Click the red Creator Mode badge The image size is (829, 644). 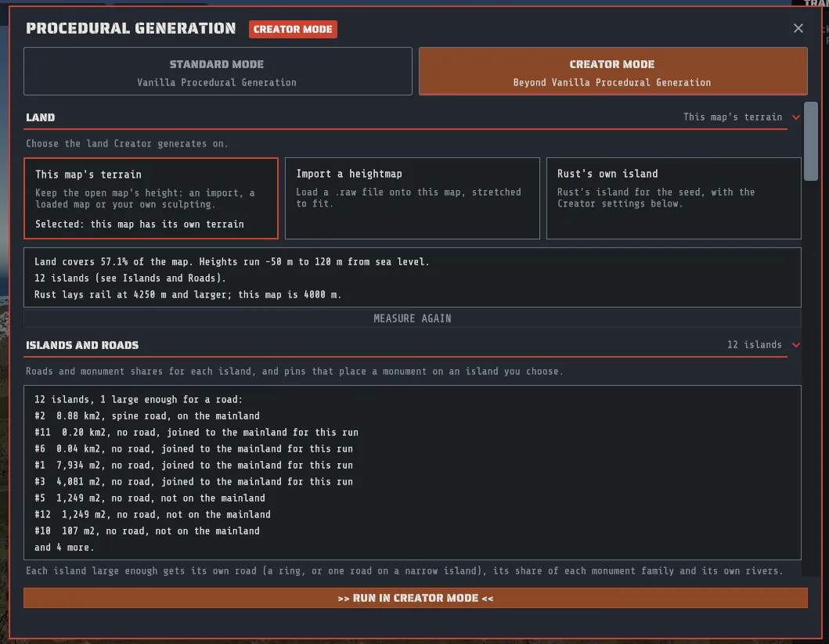click(x=293, y=29)
